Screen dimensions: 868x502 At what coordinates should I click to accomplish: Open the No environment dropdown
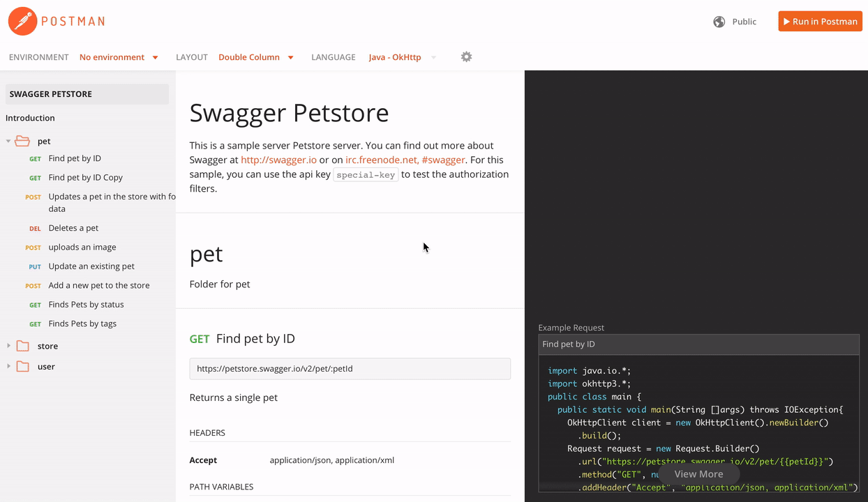point(119,57)
